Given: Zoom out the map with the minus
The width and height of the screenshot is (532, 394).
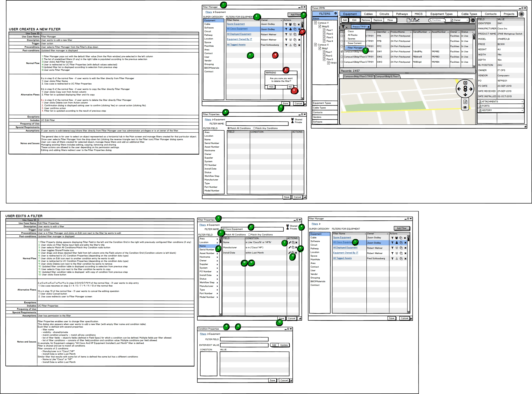Looking at the screenshot, I should click(465, 90).
